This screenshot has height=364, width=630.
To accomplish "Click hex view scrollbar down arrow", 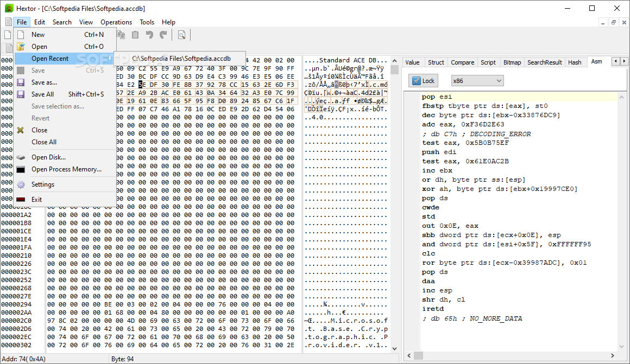I will (394, 349).
